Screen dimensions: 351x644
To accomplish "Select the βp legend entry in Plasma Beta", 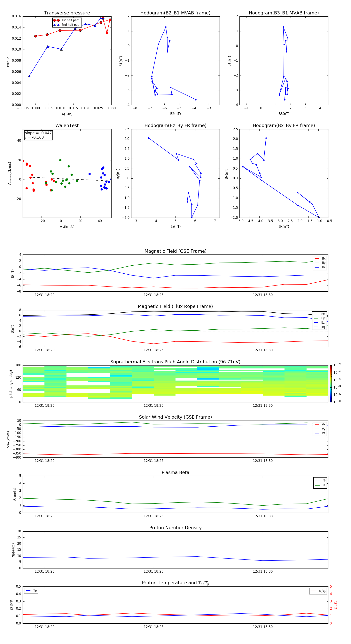I will tap(320, 480).
